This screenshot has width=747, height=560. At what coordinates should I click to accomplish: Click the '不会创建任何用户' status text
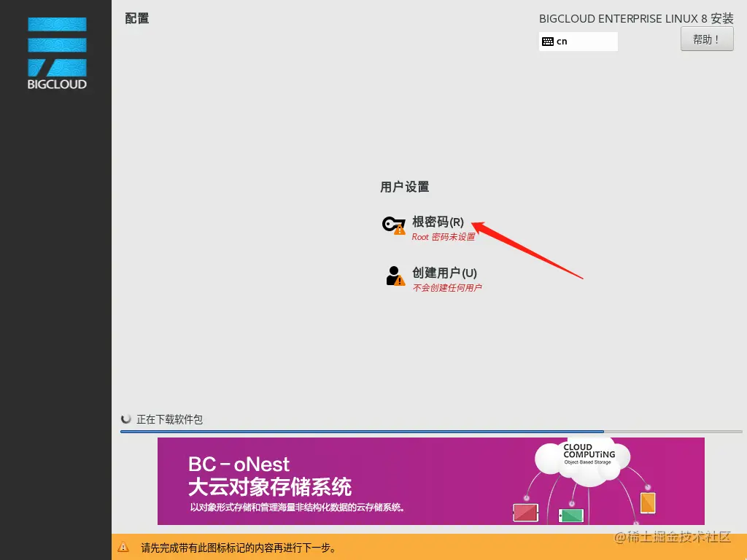pyautogui.click(x=447, y=287)
